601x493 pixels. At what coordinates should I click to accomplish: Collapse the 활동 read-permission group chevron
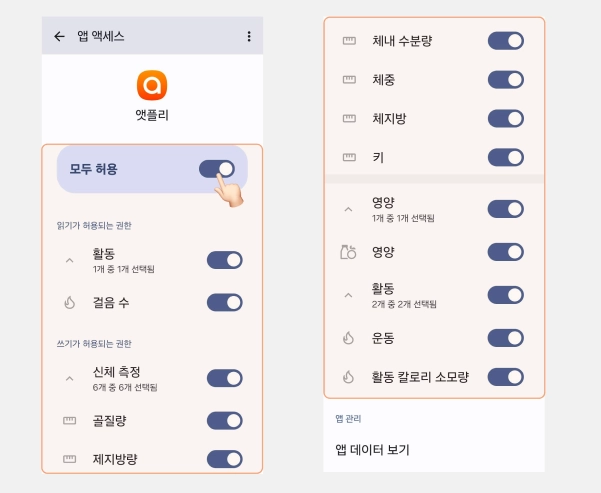(x=69, y=261)
